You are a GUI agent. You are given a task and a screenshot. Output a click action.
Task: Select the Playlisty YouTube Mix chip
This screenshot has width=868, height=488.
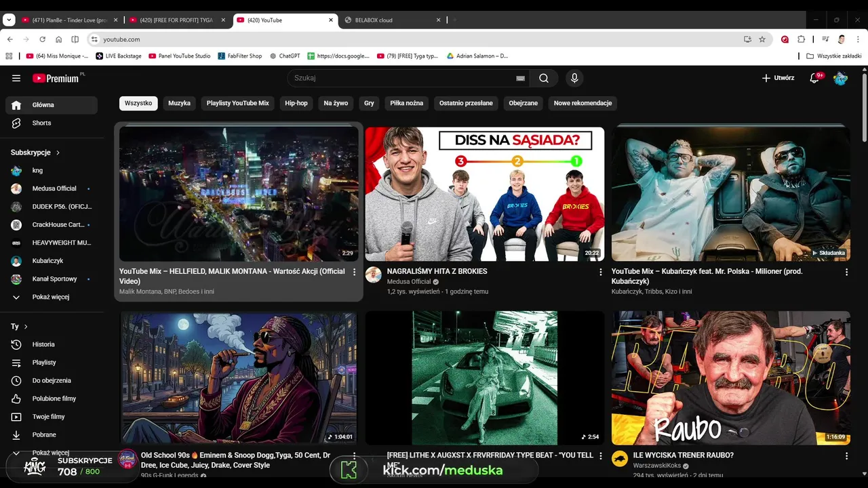point(237,103)
